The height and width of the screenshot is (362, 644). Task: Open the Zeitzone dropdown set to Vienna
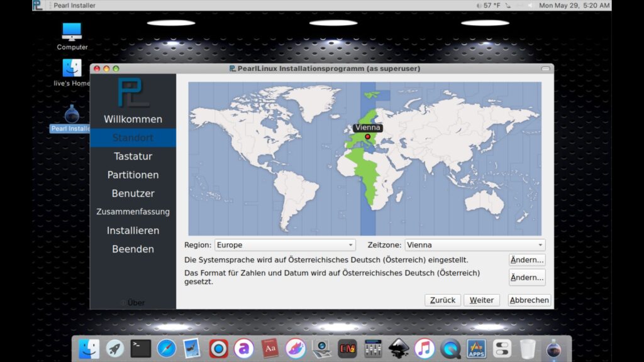pyautogui.click(x=475, y=245)
